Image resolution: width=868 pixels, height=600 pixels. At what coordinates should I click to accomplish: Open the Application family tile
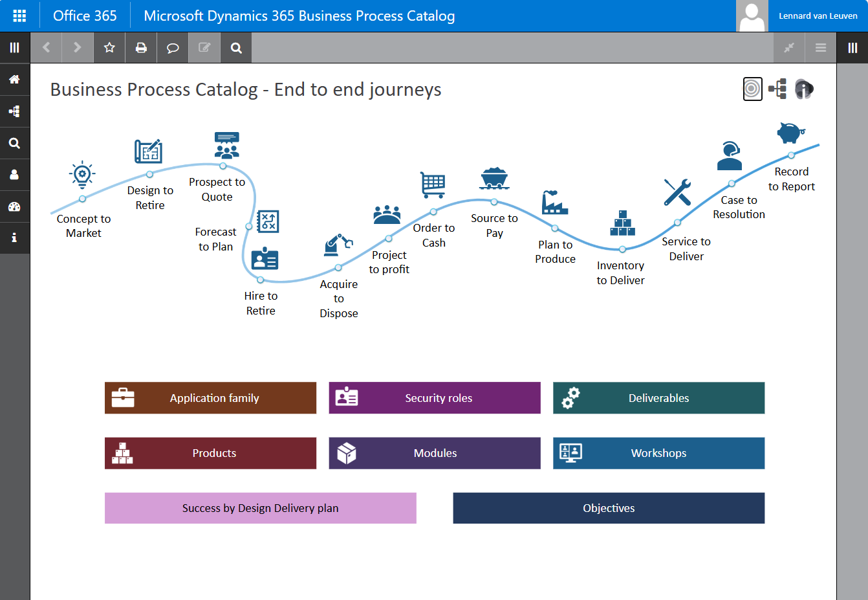(x=210, y=398)
